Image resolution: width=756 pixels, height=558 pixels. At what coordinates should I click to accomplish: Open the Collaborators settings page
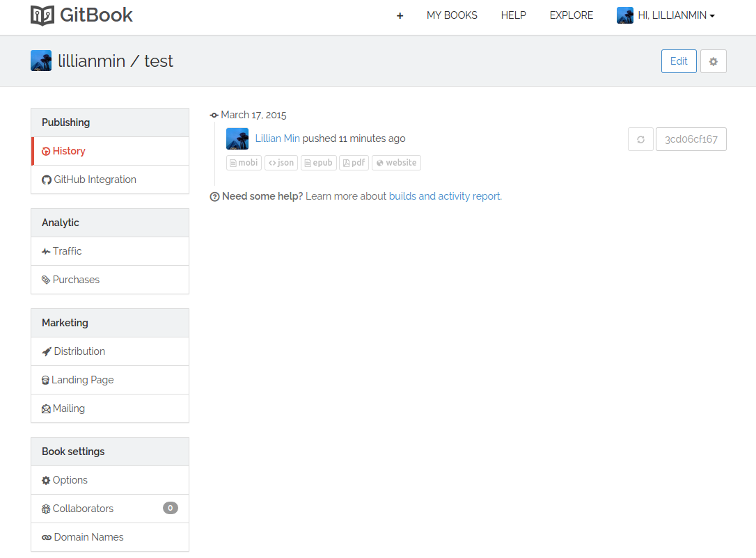coord(110,509)
